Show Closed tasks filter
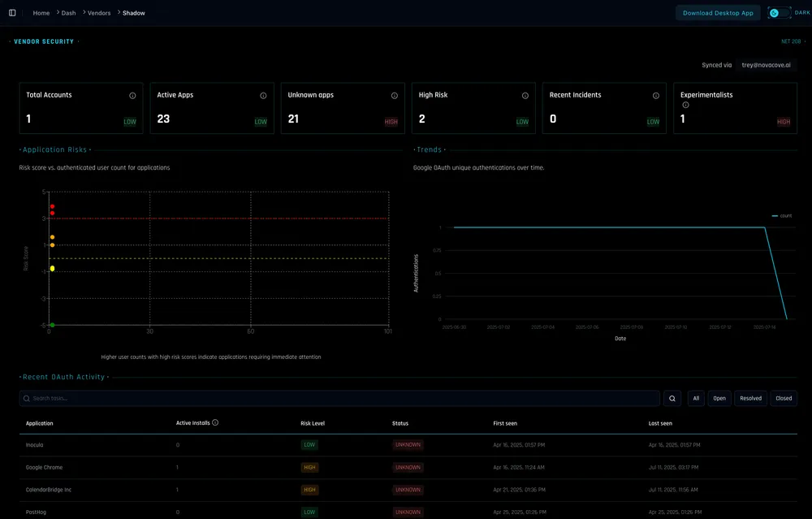Screen dimensions: 812x519 click(784, 398)
